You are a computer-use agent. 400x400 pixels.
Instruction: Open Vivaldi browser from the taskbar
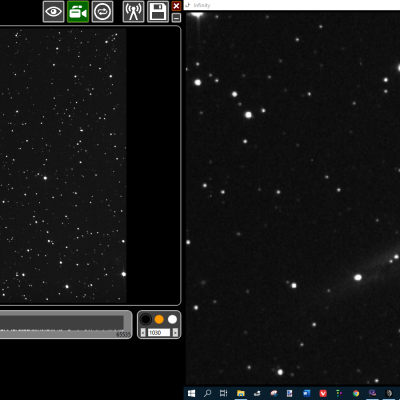click(323, 393)
